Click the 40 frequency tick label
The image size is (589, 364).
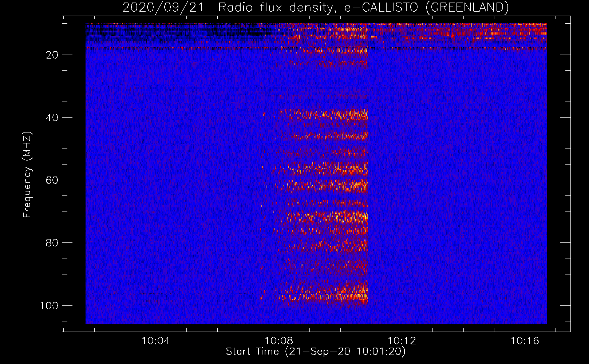[x=52, y=118]
